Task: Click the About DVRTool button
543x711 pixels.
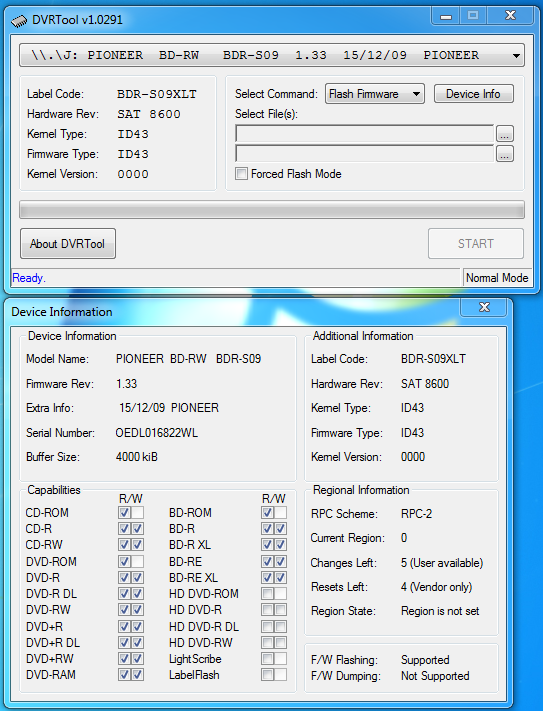Action: [68, 244]
